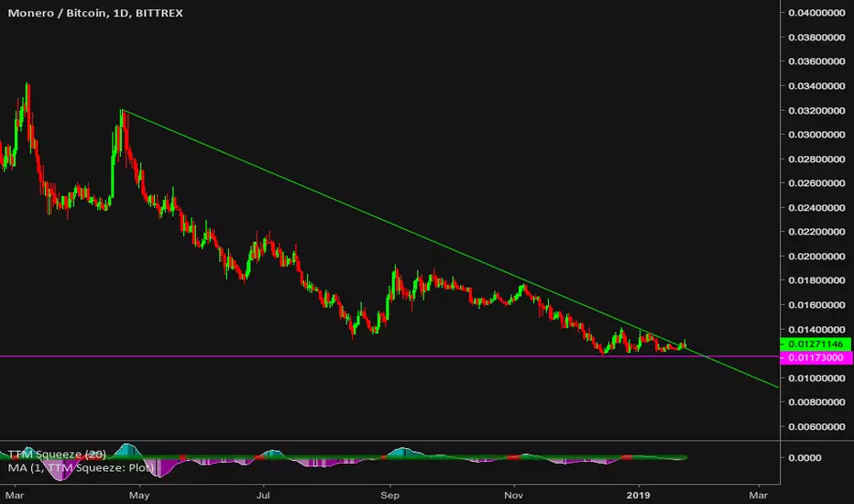This screenshot has height=504, width=854.
Task: Select the TTM Squeeze (20) indicator label
Action: click(57, 454)
